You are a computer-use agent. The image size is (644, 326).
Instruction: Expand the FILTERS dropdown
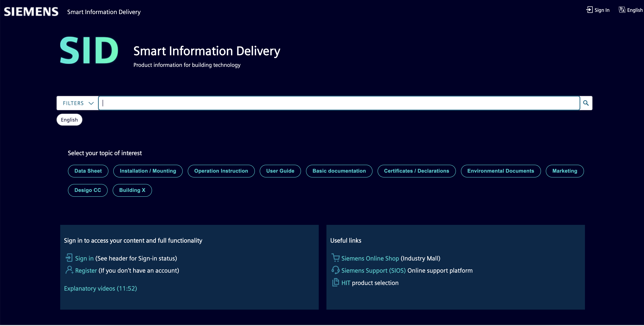coord(77,103)
